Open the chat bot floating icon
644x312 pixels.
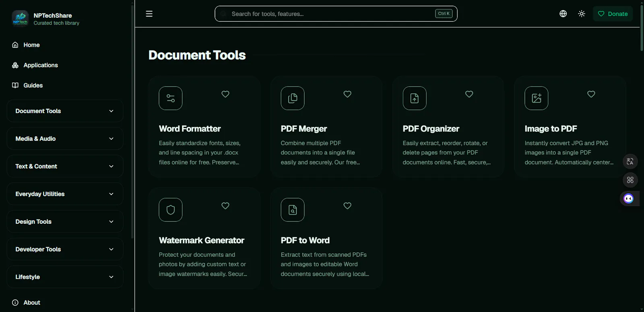(629, 198)
